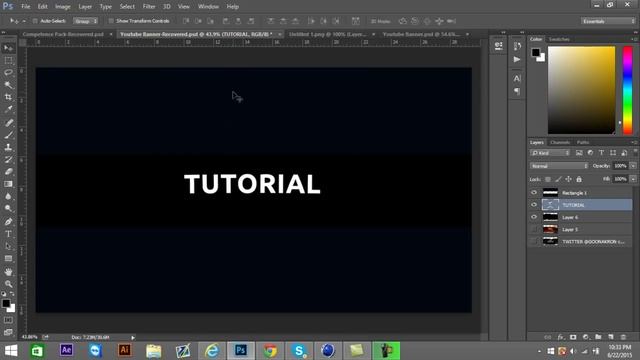Create a new layer
This screenshot has height=360, width=640.
click(x=611, y=337)
